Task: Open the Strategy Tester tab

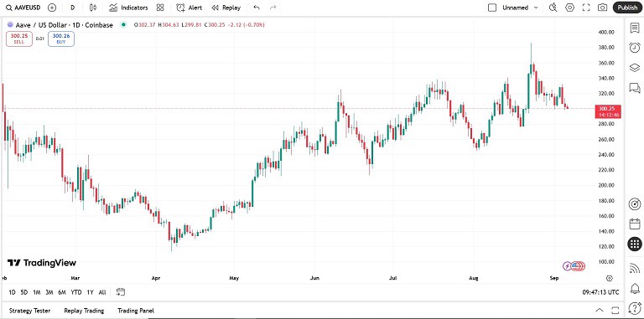Action: coord(29,311)
